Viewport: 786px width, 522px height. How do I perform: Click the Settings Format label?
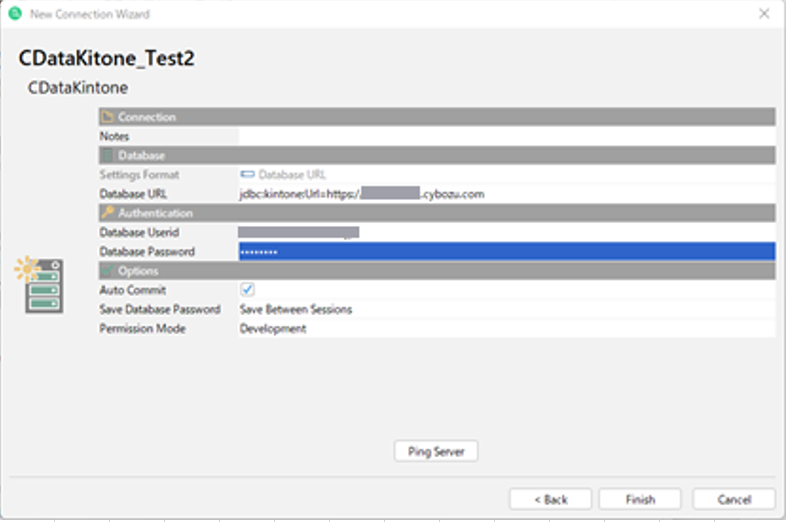point(139,175)
